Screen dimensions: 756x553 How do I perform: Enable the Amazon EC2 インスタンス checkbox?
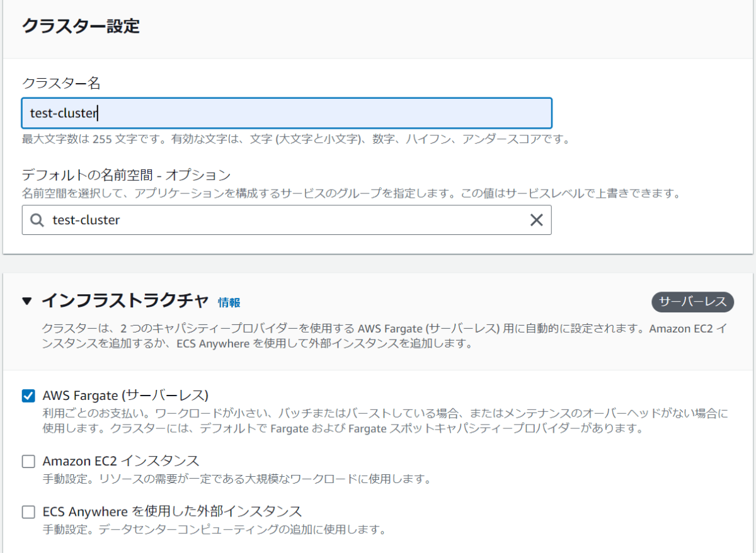[28, 461]
